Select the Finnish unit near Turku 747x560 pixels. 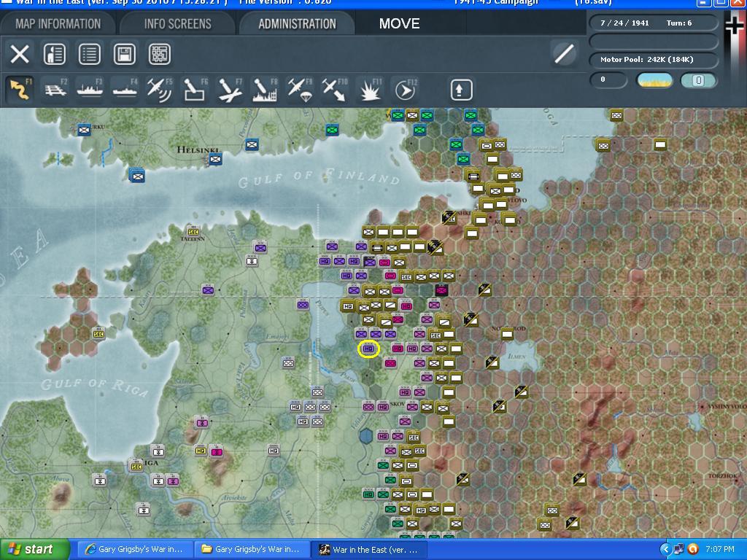(84, 130)
